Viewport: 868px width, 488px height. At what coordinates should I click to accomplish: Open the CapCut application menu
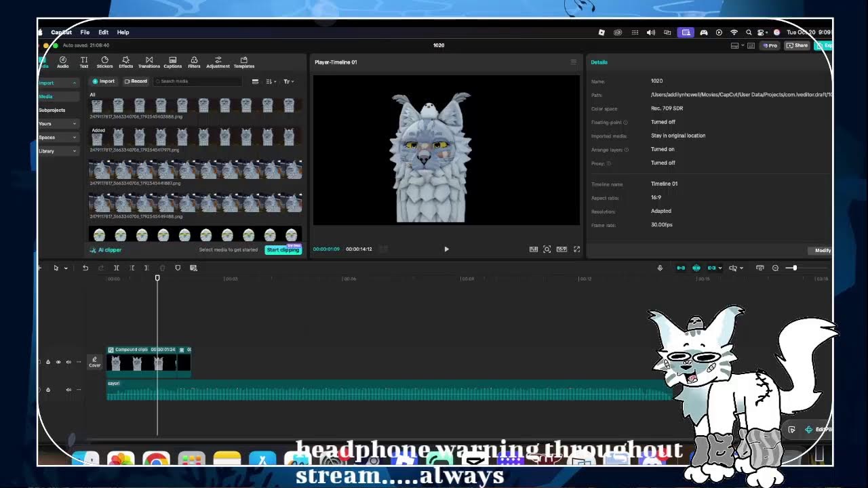tap(61, 32)
